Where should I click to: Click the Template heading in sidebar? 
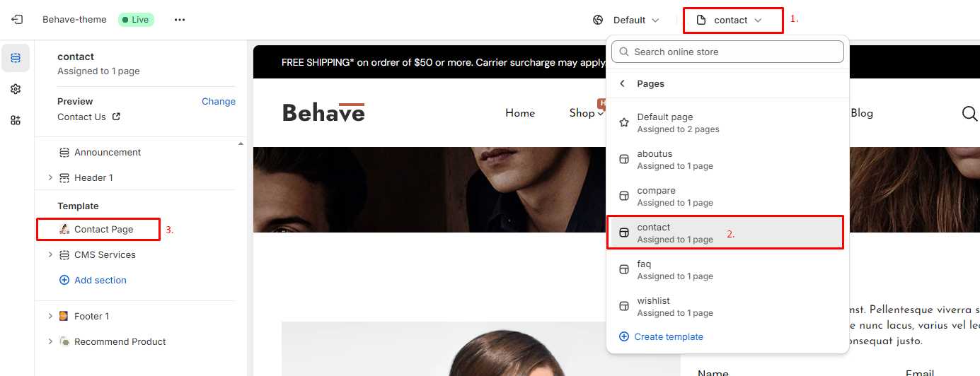pos(78,206)
